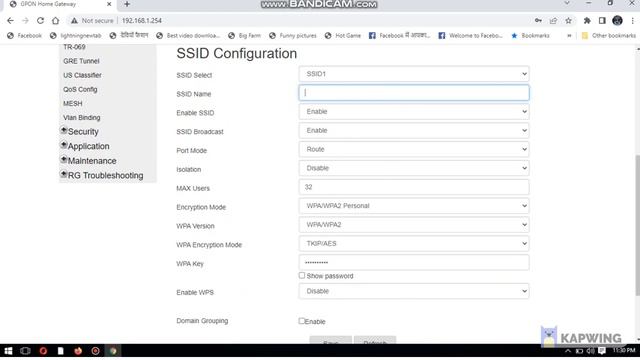The height and width of the screenshot is (360, 640).
Task: Open US Classifier in sidebar
Action: 82,75
